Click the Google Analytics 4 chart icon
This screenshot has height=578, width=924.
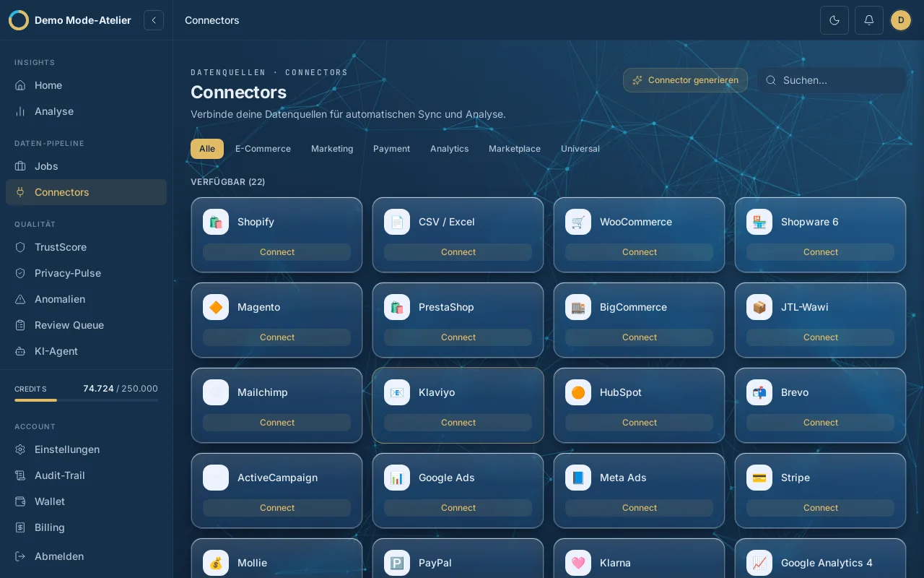(x=759, y=563)
